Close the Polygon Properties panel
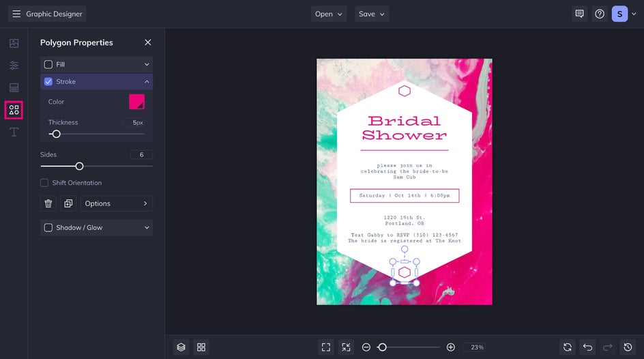The width and height of the screenshot is (644, 359). pos(148,42)
